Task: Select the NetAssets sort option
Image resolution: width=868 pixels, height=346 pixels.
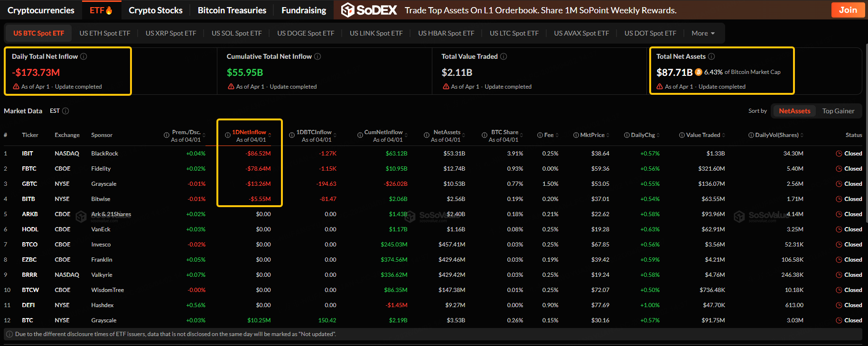Action: (x=794, y=111)
